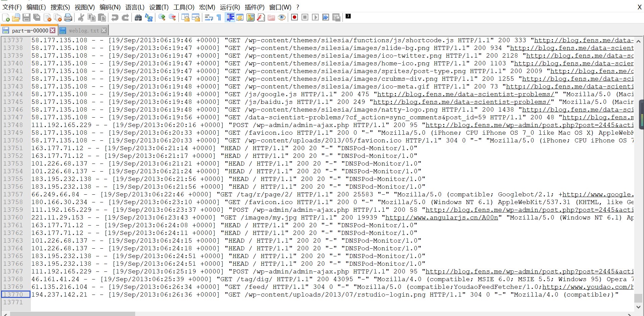
Task: Toggle synchronized vertical scrolling
Action: 185,17
